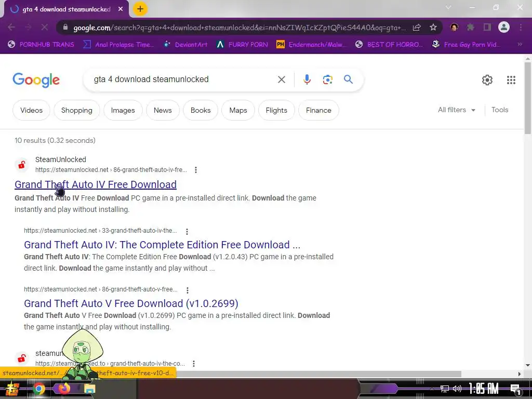The height and width of the screenshot is (399, 532).
Task: Expand the All filters dropdown
Action: click(456, 110)
